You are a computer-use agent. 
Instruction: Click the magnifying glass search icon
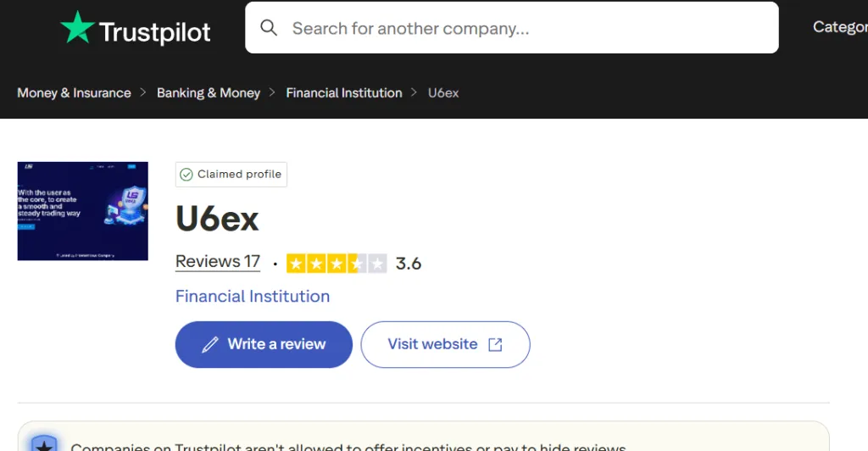(x=269, y=28)
